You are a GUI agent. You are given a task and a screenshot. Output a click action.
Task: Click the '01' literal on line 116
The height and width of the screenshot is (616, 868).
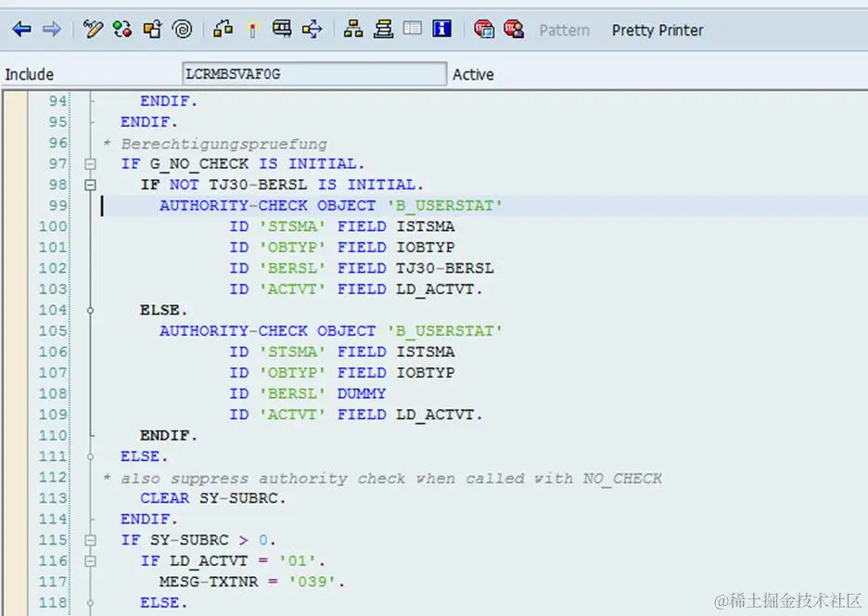pyautogui.click(x=298, y=560)
